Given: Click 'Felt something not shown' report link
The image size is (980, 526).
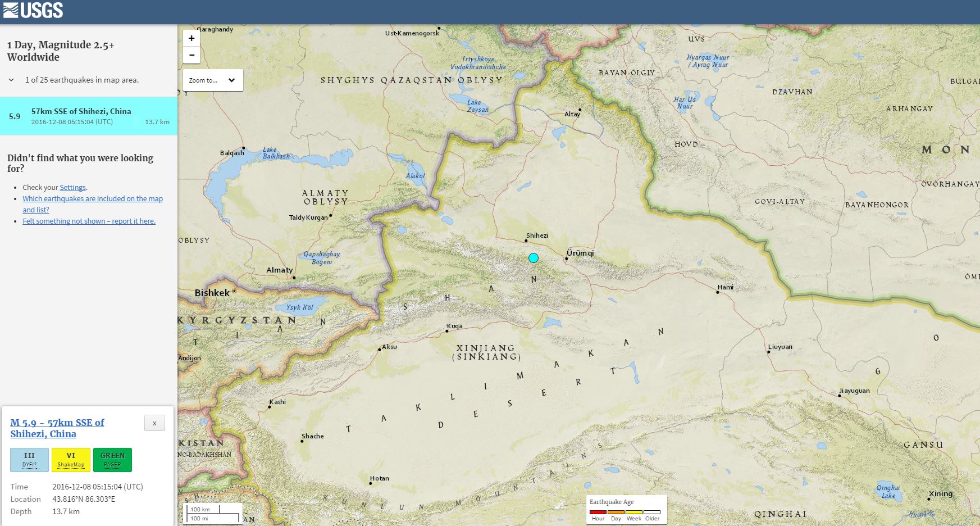Looking at the screenshot, I should [89, 221].
